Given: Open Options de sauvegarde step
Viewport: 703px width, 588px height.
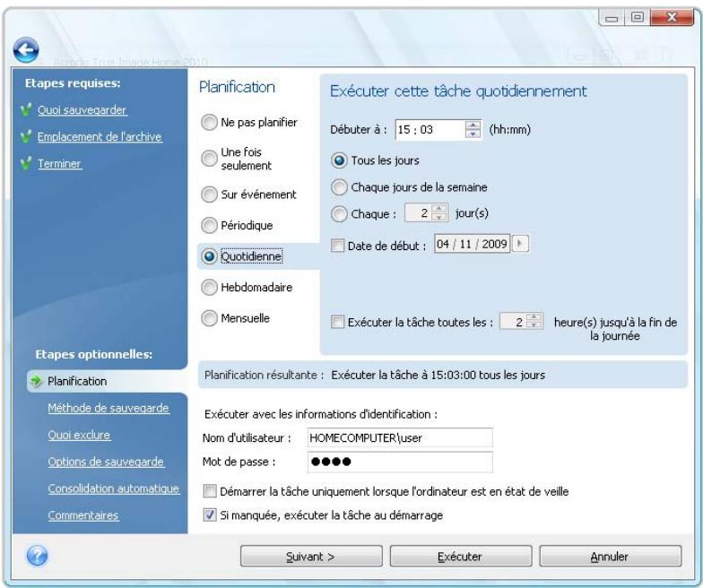Looking at the screenshot, I should (x=106, y=463).
